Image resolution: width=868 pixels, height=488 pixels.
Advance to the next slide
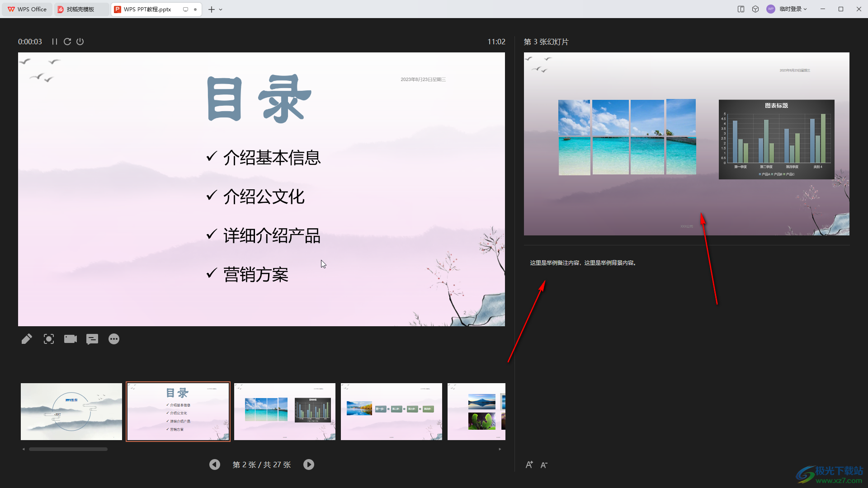pyautogui.click(x=309, y=465)
